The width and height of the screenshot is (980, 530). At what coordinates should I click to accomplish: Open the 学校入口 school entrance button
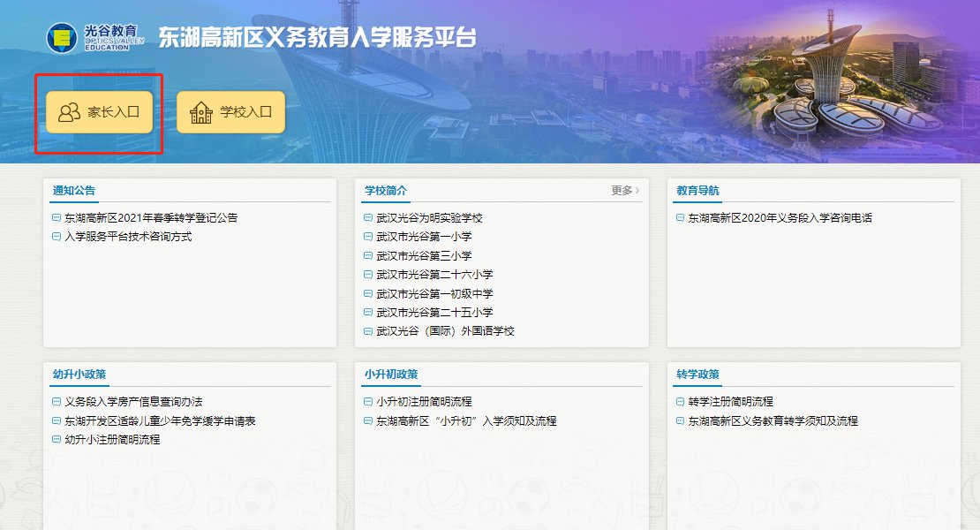pos(230,112)
